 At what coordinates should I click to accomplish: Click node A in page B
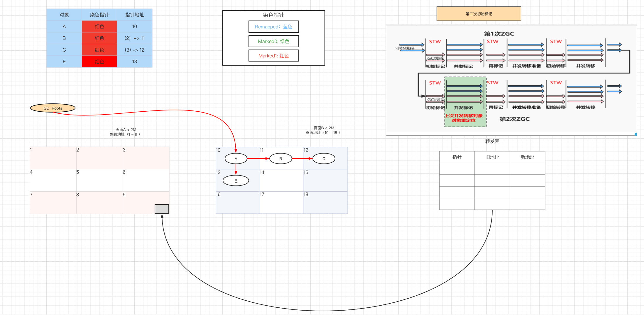(236, 159)
